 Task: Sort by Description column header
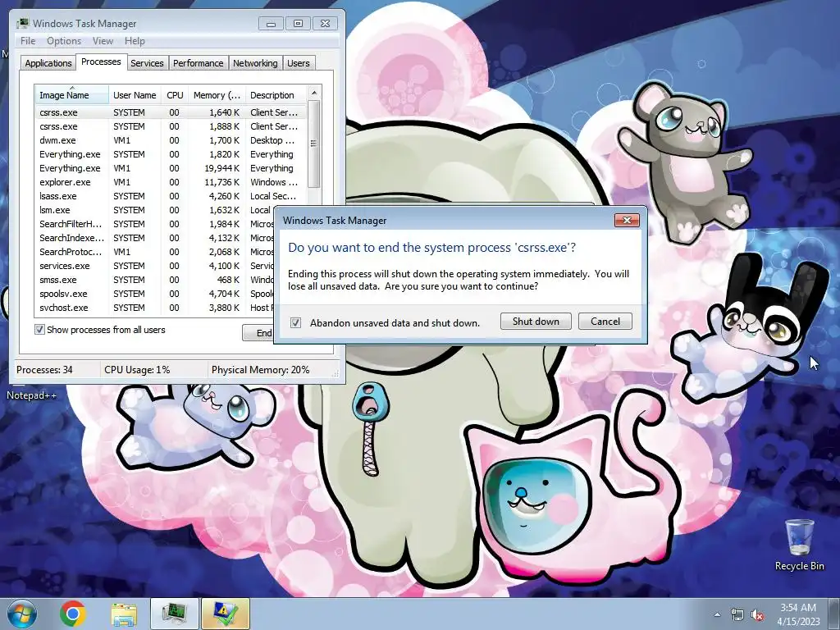pos(276,95)
